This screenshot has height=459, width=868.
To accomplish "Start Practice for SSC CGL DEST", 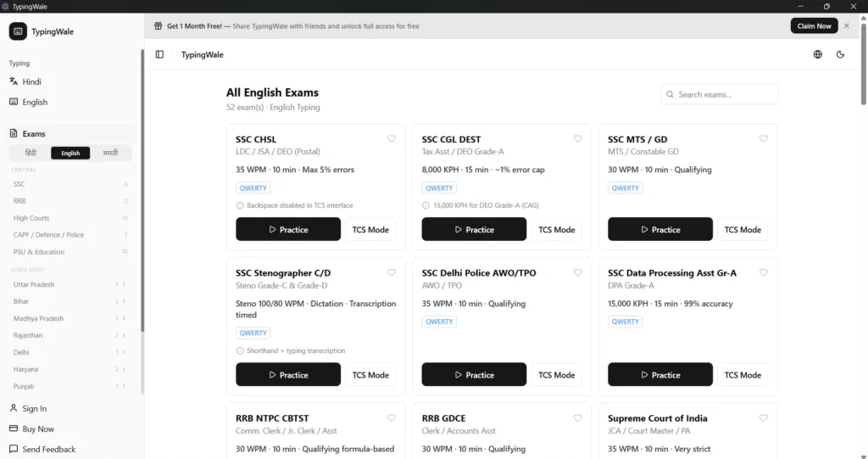I will point(474,229).
